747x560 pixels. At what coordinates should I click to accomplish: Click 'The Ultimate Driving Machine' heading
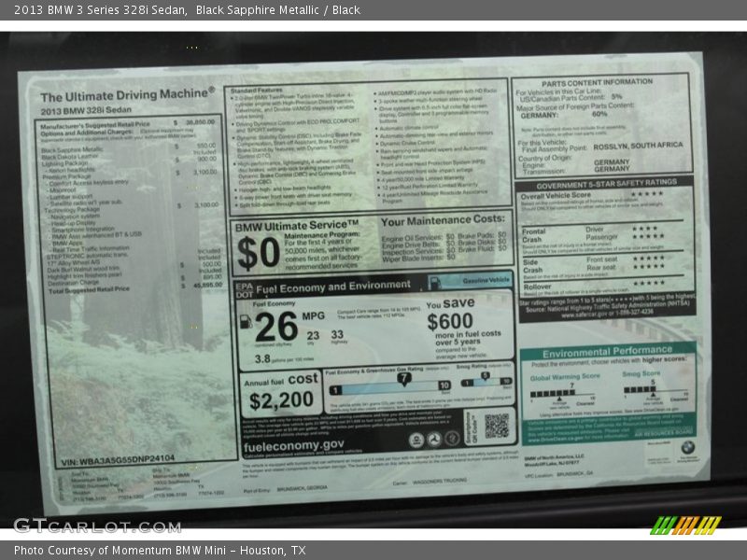coord(127,95)
